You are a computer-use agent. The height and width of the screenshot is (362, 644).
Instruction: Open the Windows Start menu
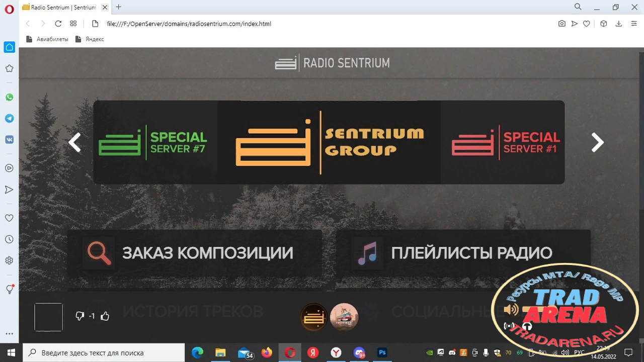[10, 352]
